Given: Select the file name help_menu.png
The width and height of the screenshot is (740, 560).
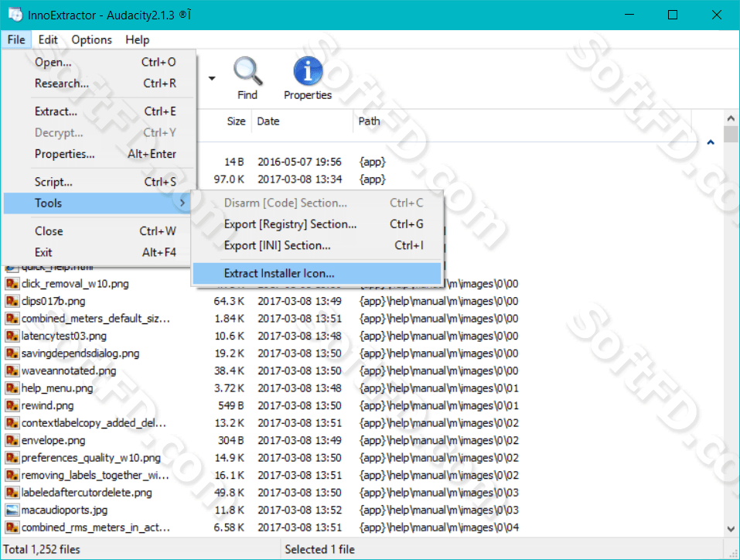Looking at the screenshot, I should click(57, 388).
